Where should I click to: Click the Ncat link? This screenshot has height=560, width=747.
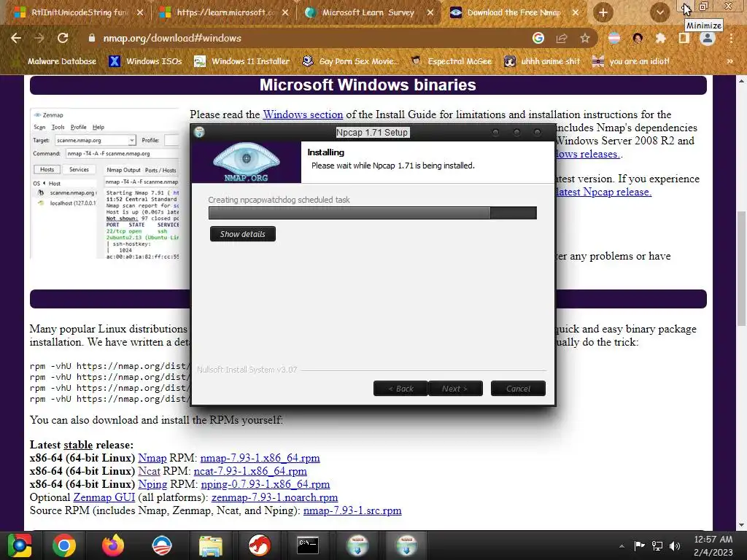[149, 471]
